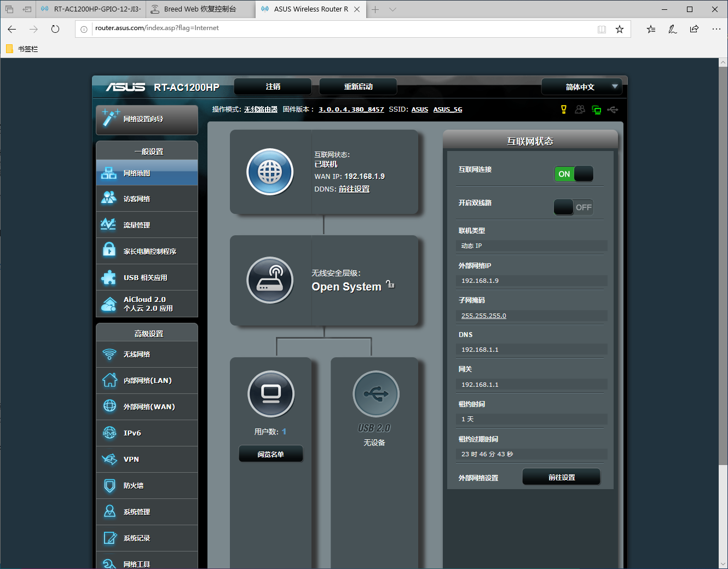Click the 网络工具 wrench icon

109,564
